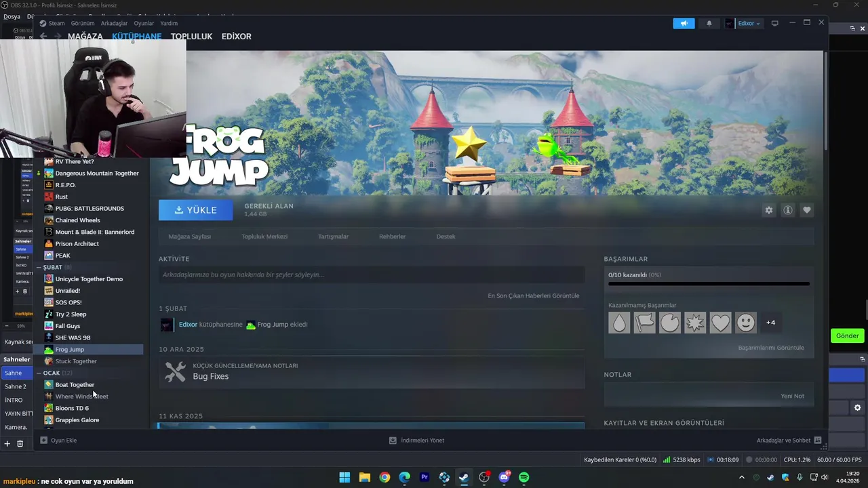Click the activity comment input field

pyautogui.click(x=372, y=274)
